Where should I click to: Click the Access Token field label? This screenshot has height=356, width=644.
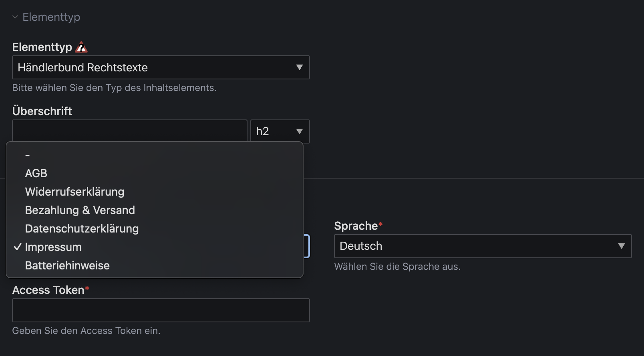point(48,290)
